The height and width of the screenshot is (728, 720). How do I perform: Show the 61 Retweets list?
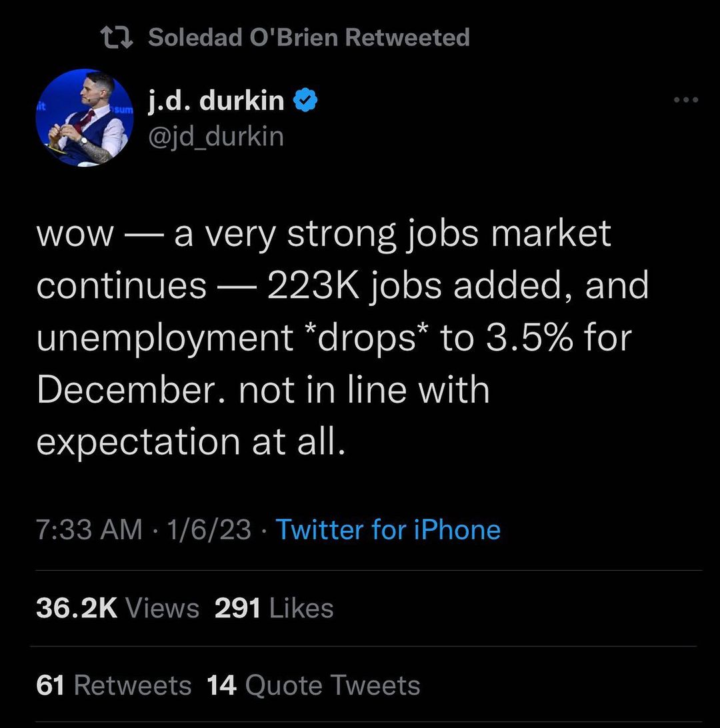[x=114, y=685]
